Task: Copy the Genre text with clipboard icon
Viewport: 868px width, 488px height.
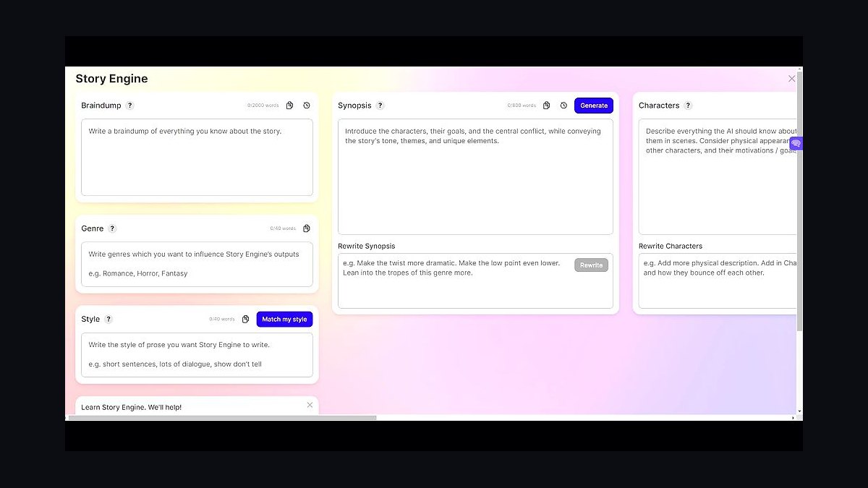Action: pyautogui.click(x=307, y=228)
